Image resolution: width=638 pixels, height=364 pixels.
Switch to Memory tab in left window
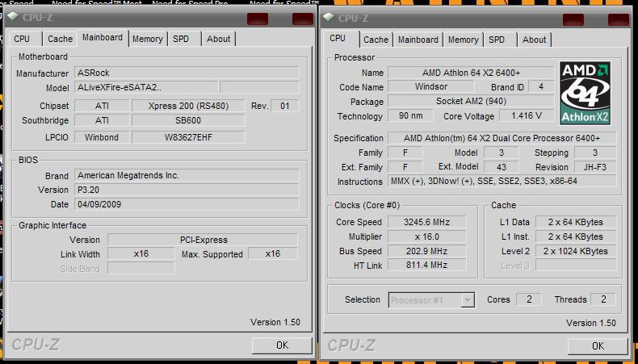[147, 39]
